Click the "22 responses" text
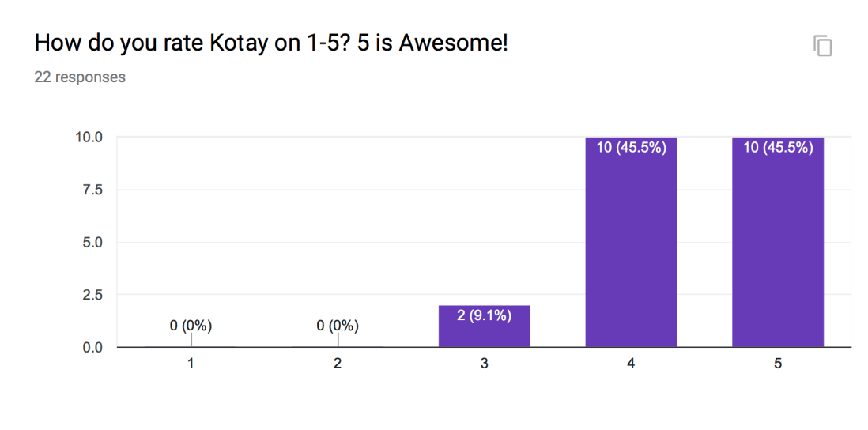The width and height of the screenshot is (868, 430). coord(80,77)
